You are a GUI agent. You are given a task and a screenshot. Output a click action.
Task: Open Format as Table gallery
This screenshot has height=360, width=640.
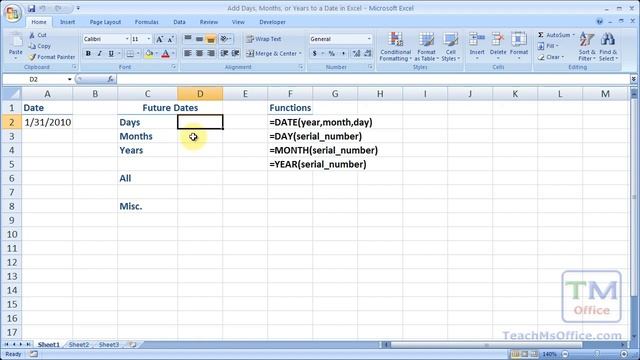(427, 47)
